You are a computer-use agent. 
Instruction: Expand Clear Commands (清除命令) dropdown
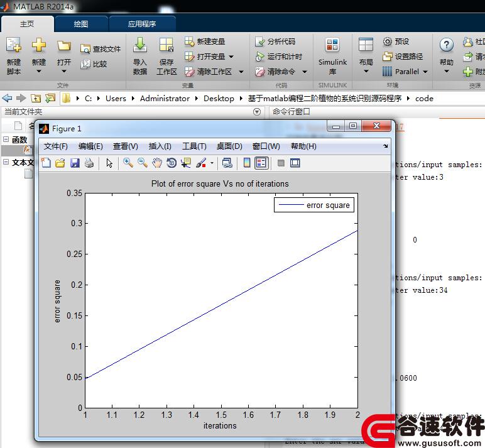click(305, 72)
